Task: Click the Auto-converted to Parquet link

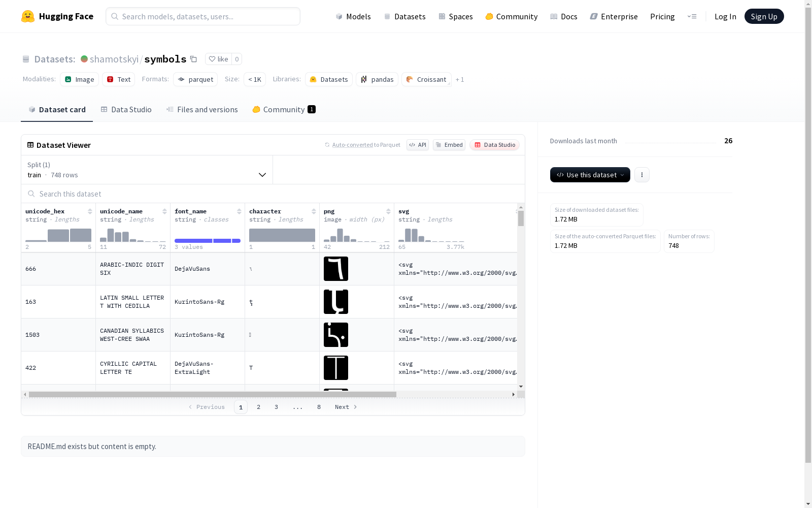Action: tap(362, 145)
